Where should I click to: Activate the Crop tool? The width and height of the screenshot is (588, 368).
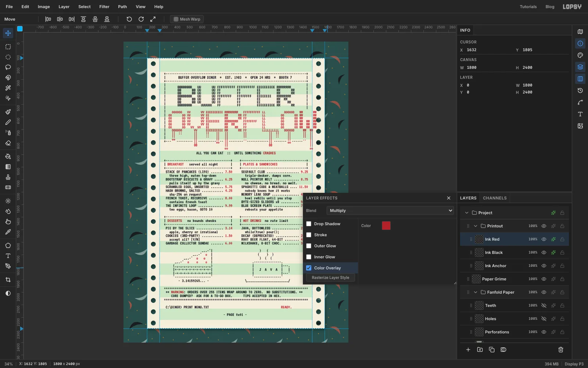point(8,280)
